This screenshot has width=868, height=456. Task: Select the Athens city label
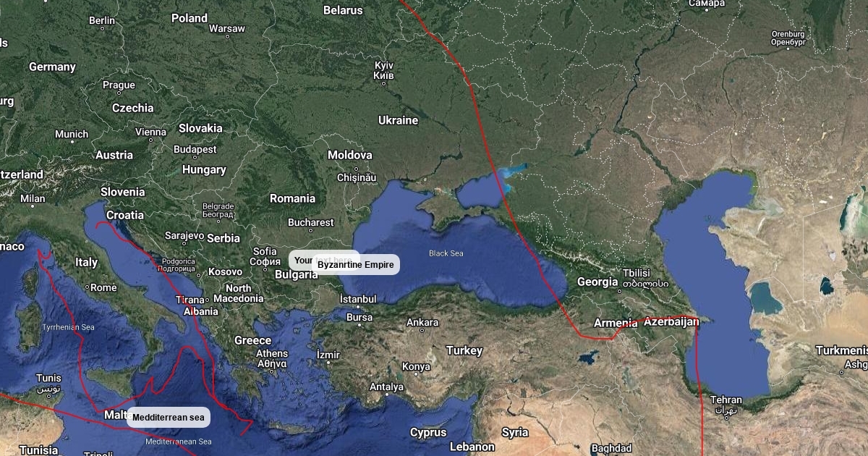pyautogui.click(x=272, y=353)
